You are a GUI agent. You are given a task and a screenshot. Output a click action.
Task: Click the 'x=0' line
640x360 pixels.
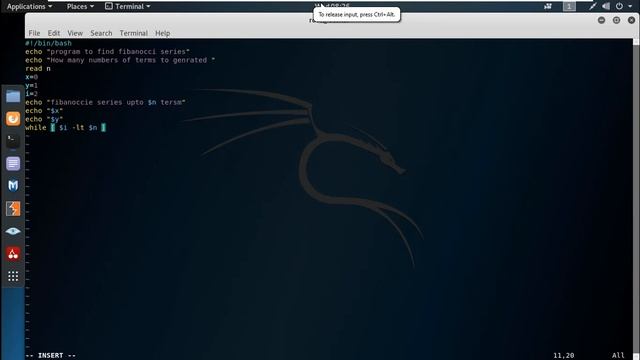(x=31, y=77)
